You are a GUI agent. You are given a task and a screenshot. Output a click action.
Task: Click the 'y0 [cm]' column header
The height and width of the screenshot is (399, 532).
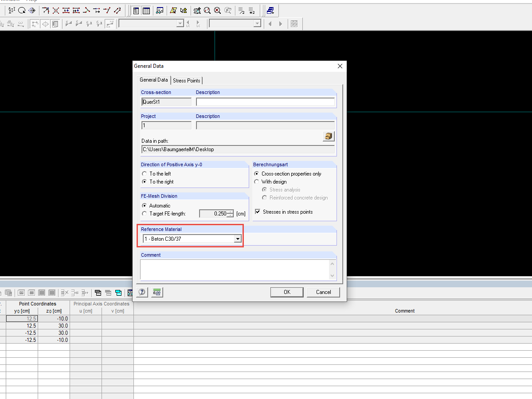22,311
